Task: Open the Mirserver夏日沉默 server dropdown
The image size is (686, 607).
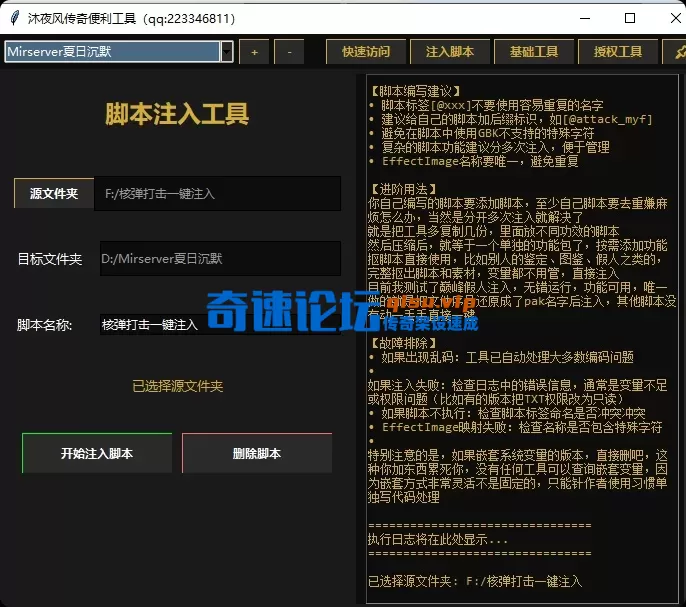Action: [x=227, y=52]
